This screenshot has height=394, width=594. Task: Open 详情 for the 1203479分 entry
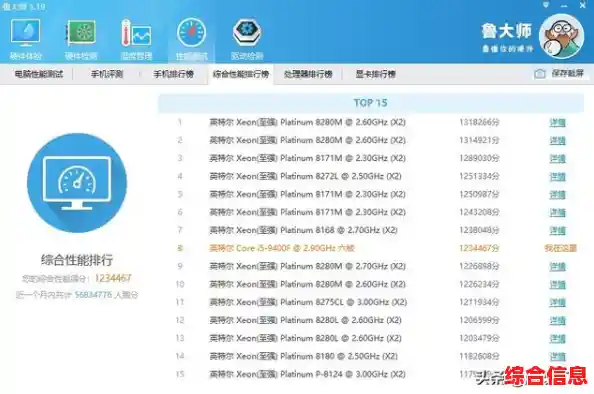click(557, 338)
